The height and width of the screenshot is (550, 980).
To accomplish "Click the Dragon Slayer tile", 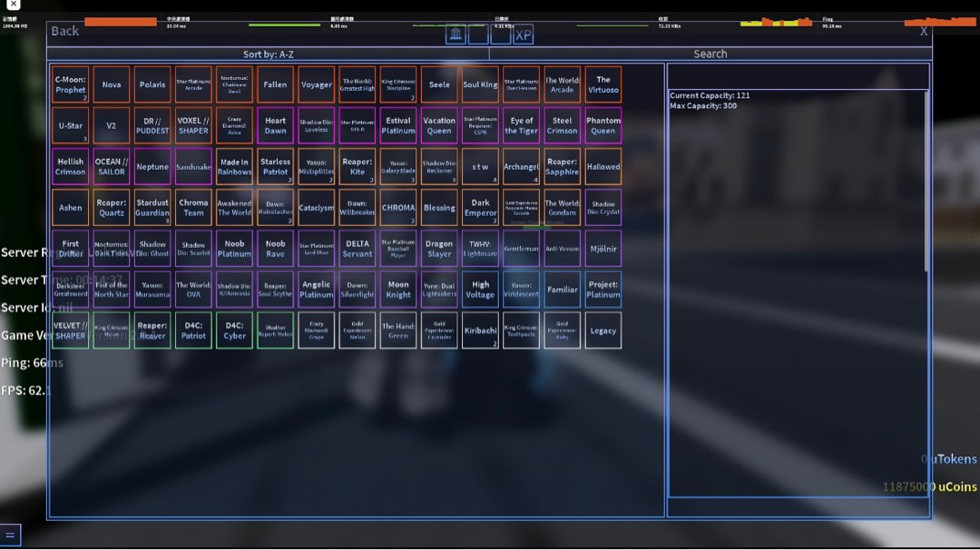I will (x=439, y=249).
